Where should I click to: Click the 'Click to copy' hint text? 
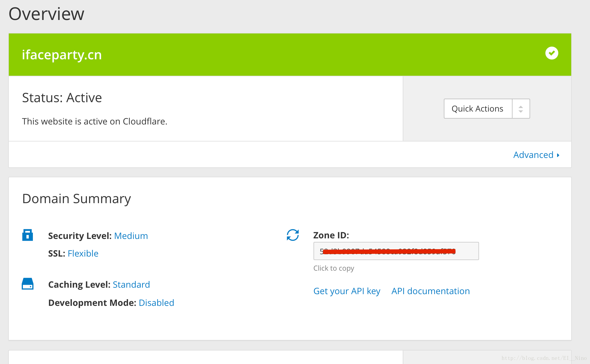[334, 268]
